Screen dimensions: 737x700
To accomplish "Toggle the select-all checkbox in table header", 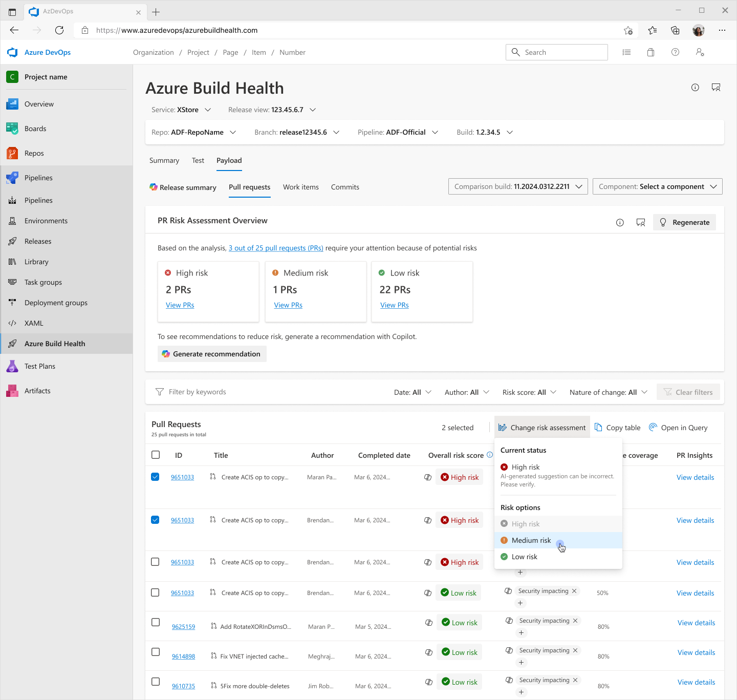I will [x=156, y=455].
